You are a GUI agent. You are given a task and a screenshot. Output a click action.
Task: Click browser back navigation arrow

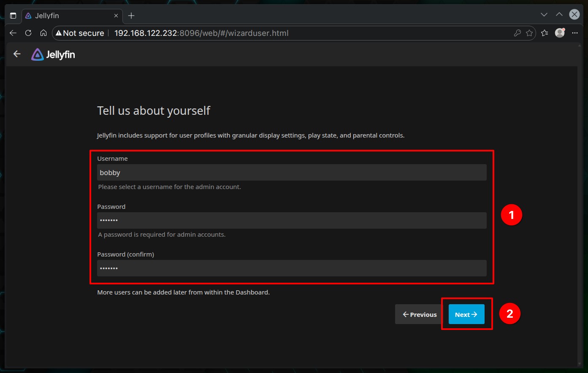(13, 33)
